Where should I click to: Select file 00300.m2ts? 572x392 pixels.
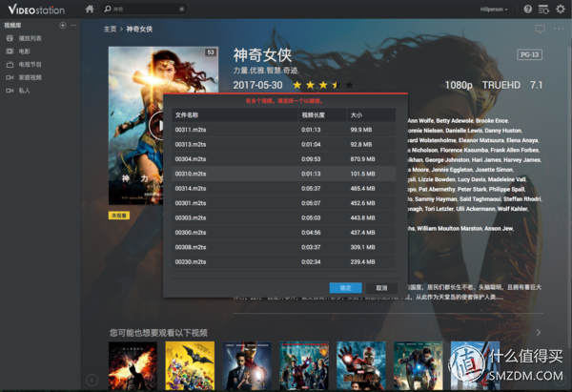tap(284, 233)
